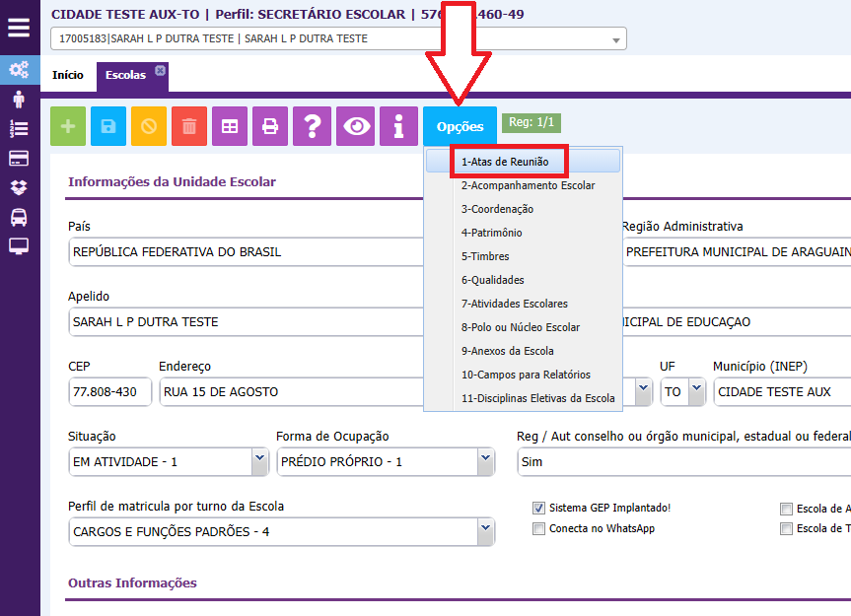Click the green add new record icon

click(x=69, y=126)
